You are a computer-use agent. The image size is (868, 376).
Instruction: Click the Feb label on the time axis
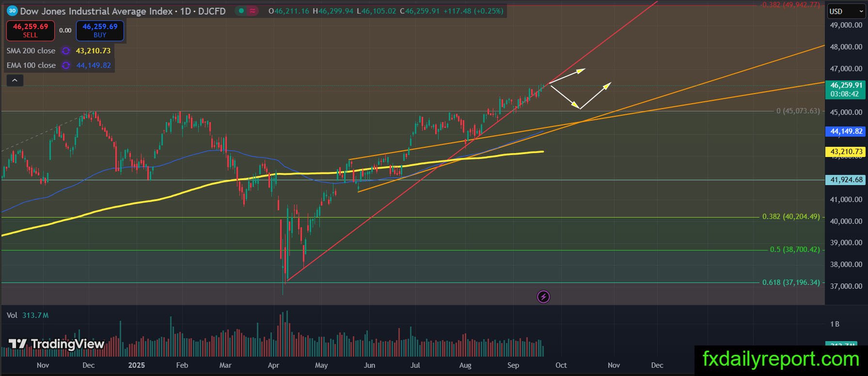click(182, 365)
